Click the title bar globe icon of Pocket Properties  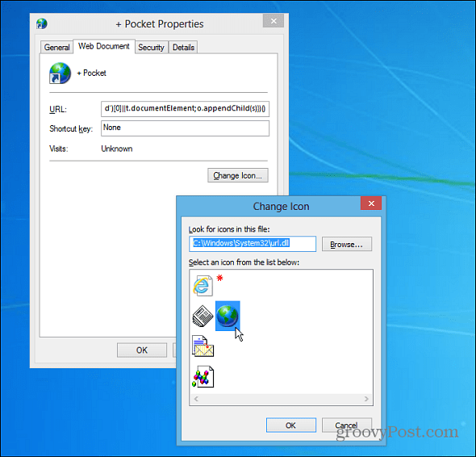[42, 23]
